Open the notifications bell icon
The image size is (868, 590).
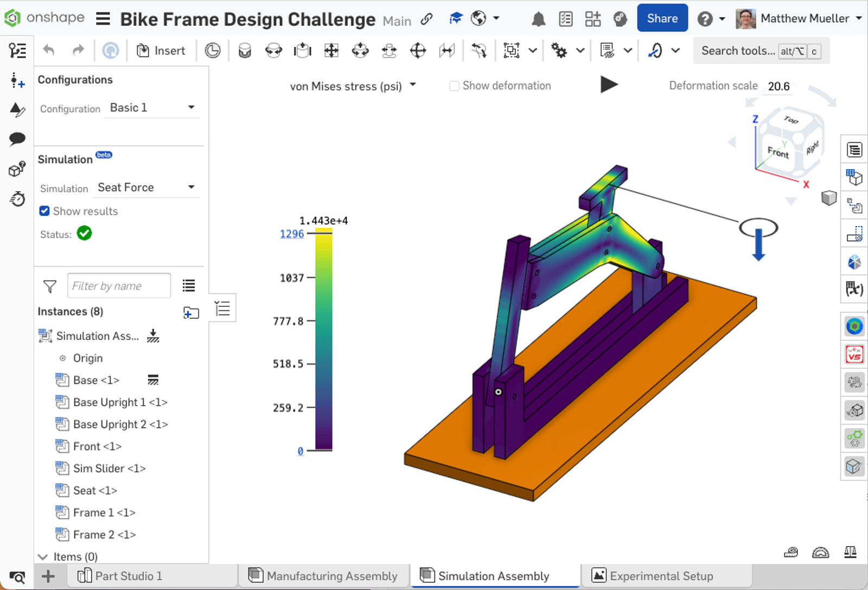[538, 20]
